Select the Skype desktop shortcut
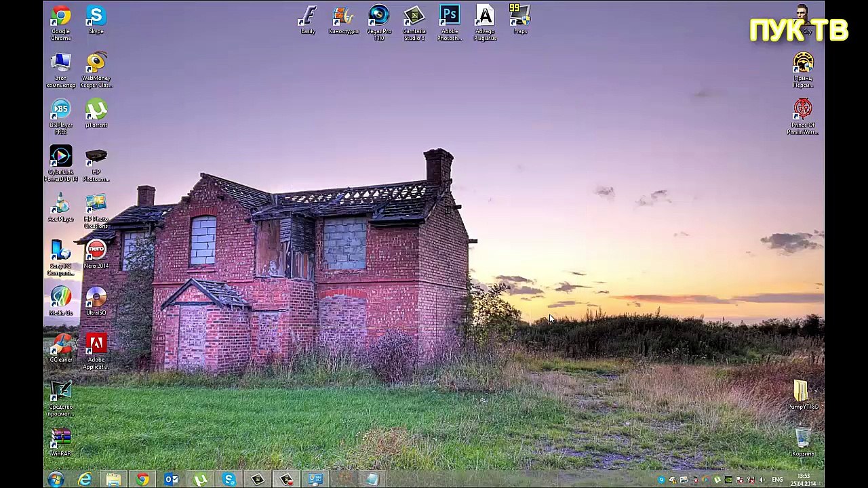The image size is (868, 488). [96, 20]
